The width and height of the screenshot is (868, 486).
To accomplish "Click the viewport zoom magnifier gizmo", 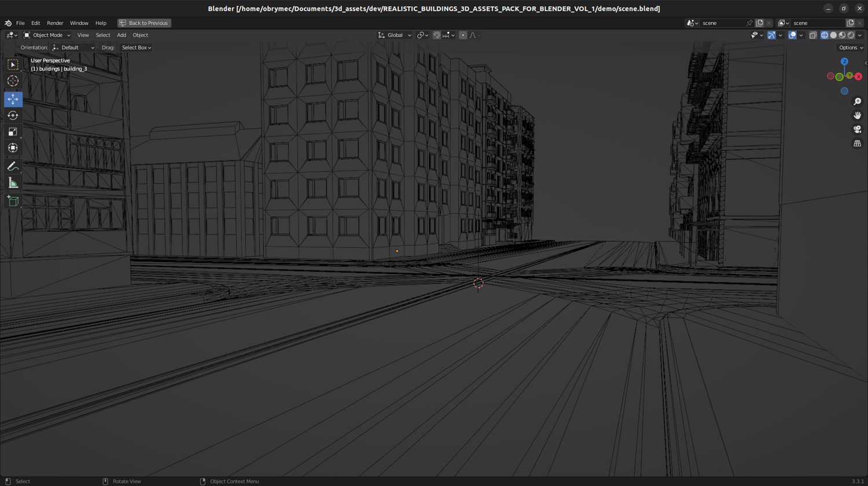I will pos(857,101).
